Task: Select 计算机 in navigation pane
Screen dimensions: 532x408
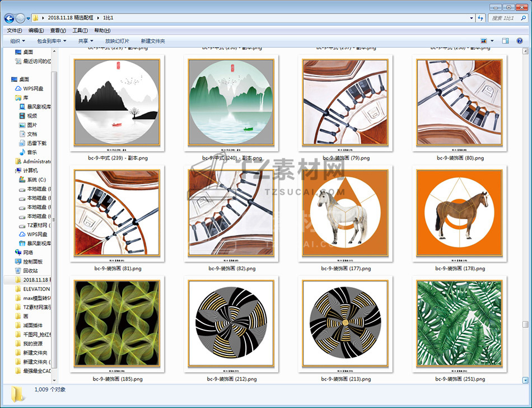Action: point(26,171)
